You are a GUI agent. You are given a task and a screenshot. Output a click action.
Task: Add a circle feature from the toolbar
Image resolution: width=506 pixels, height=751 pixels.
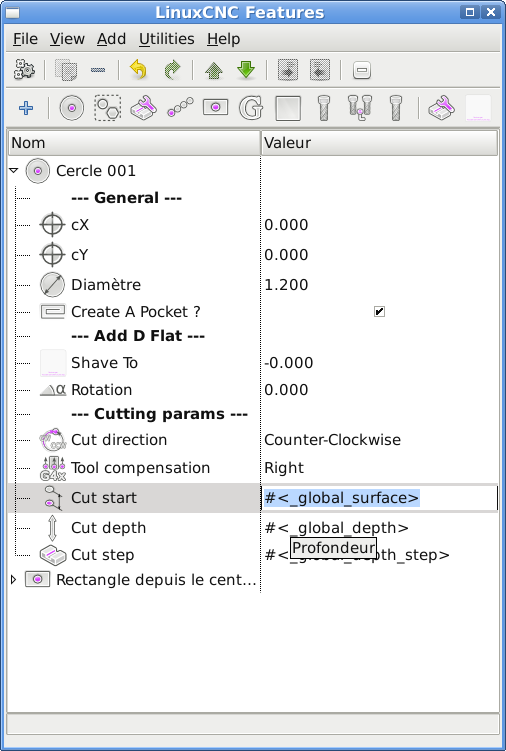[72, 108]
